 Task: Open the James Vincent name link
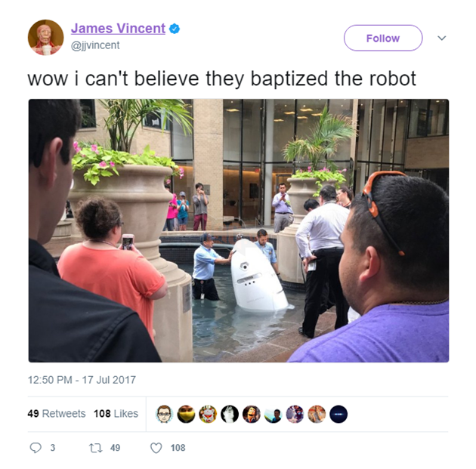(x=118, y=29)
